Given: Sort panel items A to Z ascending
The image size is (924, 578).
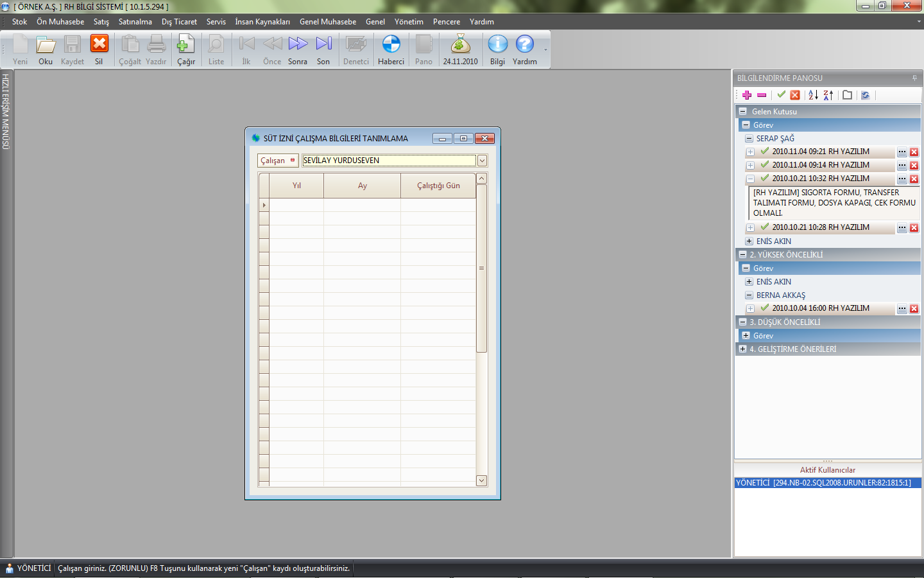Looking at the screenshot, I should click(813, 95).
